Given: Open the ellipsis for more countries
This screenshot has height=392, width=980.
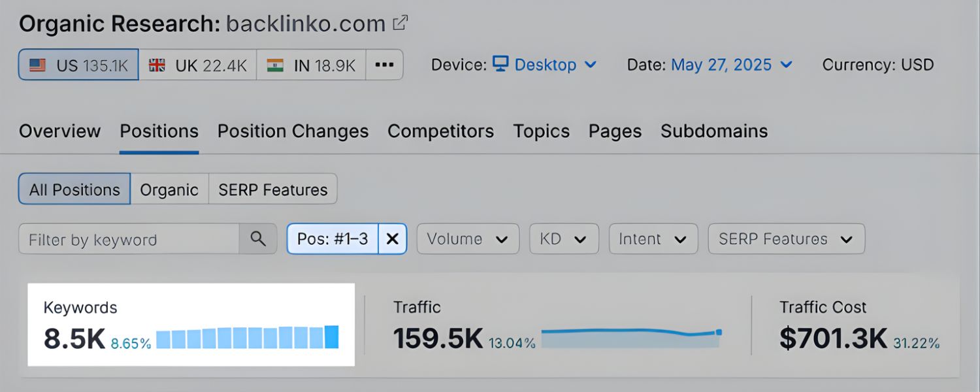Looking at the screenshot, I should [384, 64].
